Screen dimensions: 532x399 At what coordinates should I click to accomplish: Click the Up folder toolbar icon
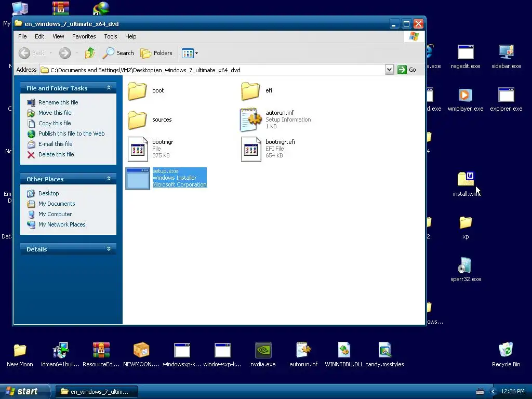(90, 53)
